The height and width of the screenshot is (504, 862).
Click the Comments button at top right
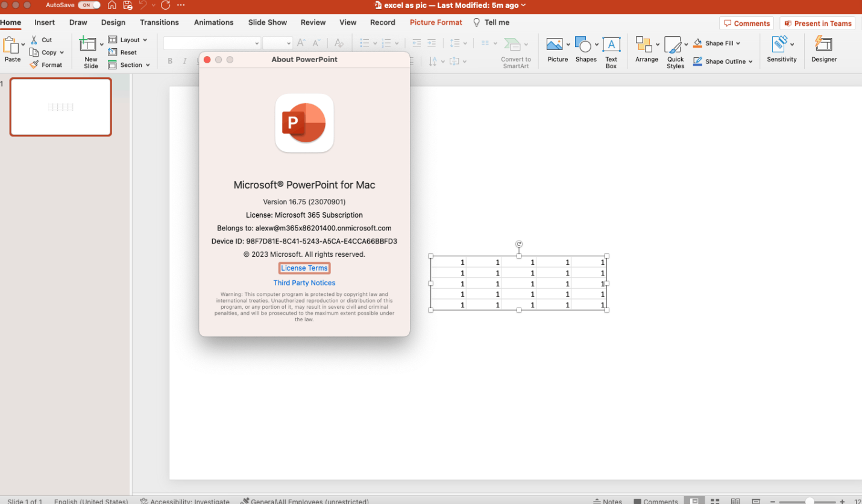point(746,24)
